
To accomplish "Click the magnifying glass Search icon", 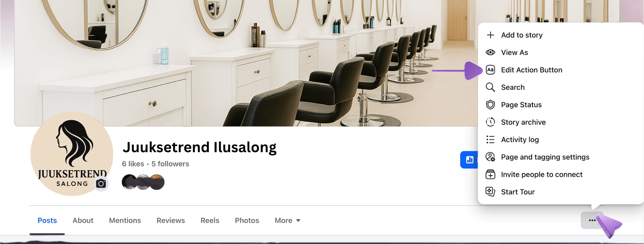I will 490,87.
